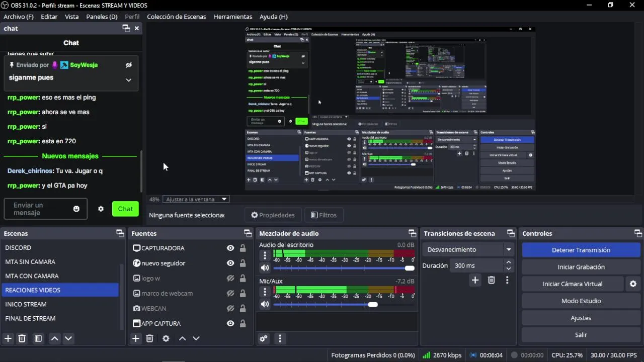The image size is (644, 362).
Task: Increase transition duration stepper up
Action: 509,262
